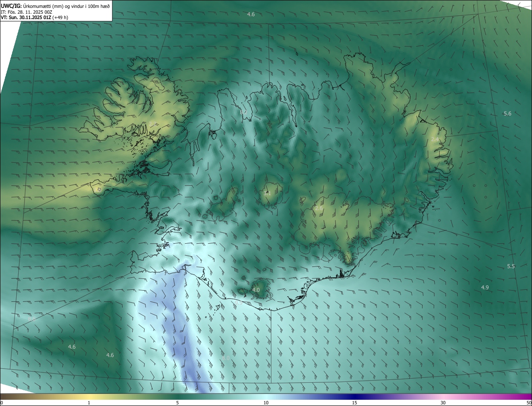Click the 3.1 value label on the map
532x406 pixels.
[267, 193]
